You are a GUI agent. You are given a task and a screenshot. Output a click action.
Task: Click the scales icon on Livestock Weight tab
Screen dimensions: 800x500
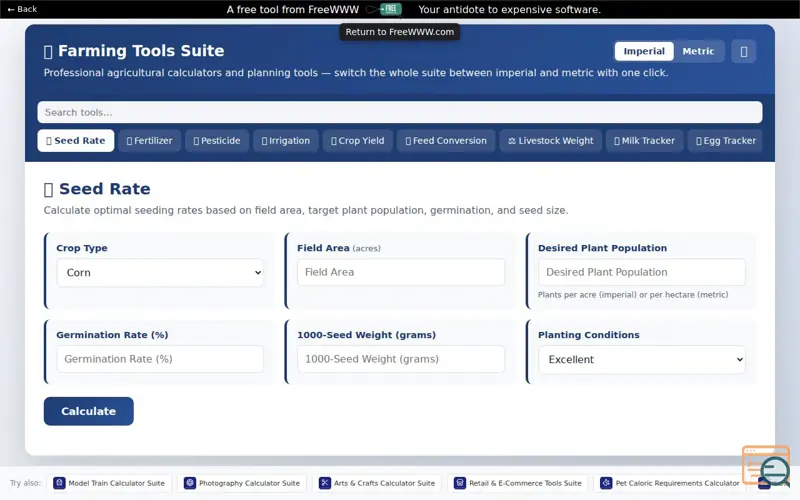pos(512,141)
